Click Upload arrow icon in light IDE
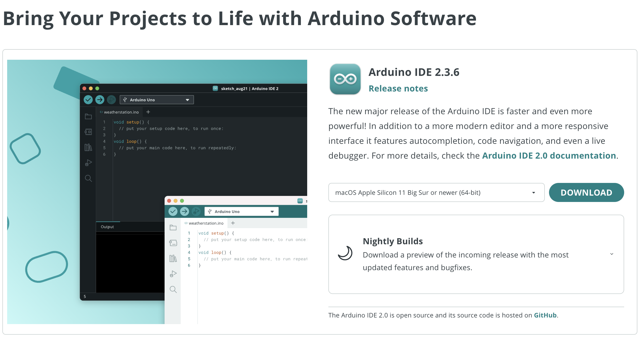644x341 pixels. (184, 211)
